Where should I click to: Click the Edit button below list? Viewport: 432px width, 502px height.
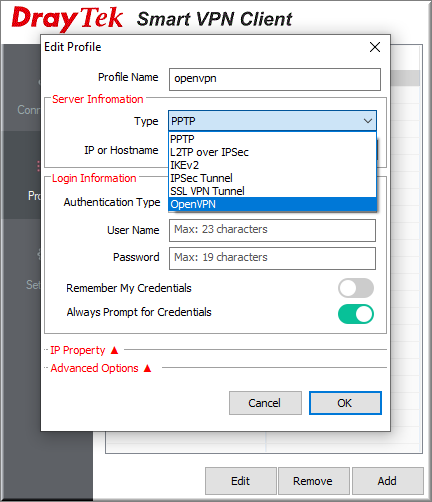(241, 481)
